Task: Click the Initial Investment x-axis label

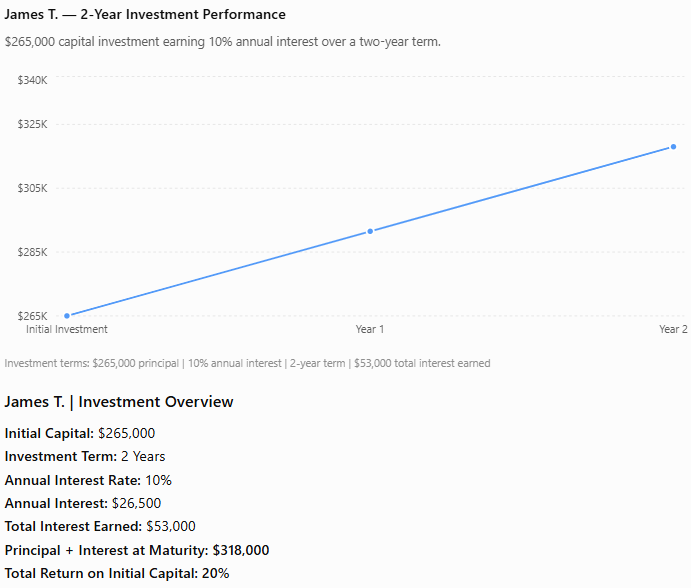Action: 67,329
